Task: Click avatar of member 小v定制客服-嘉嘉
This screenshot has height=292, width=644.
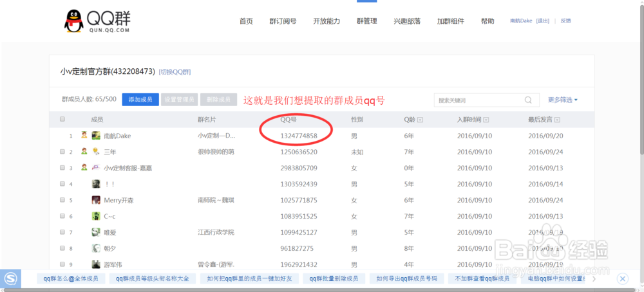Action: pos(96,168)
